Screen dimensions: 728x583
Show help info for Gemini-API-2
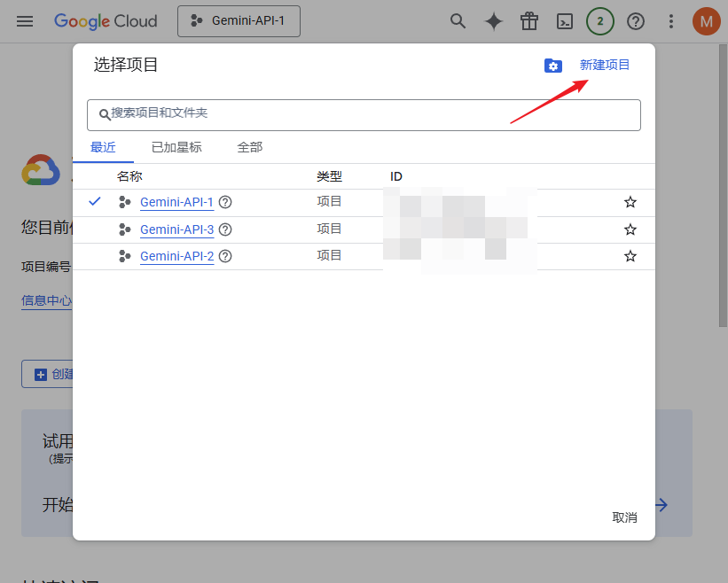click(x=225, y=256)
